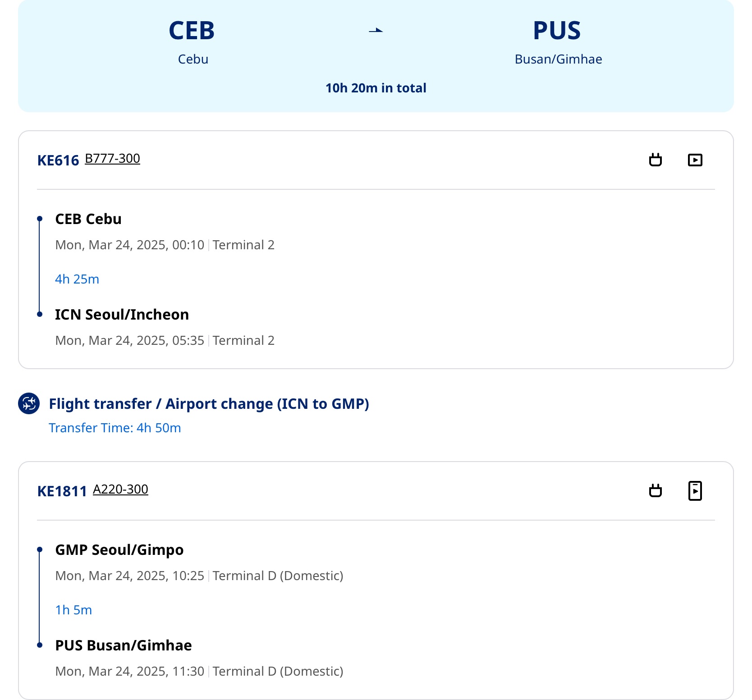
Task: Click the 1h 5m flight duration
Action: [73, 610]
